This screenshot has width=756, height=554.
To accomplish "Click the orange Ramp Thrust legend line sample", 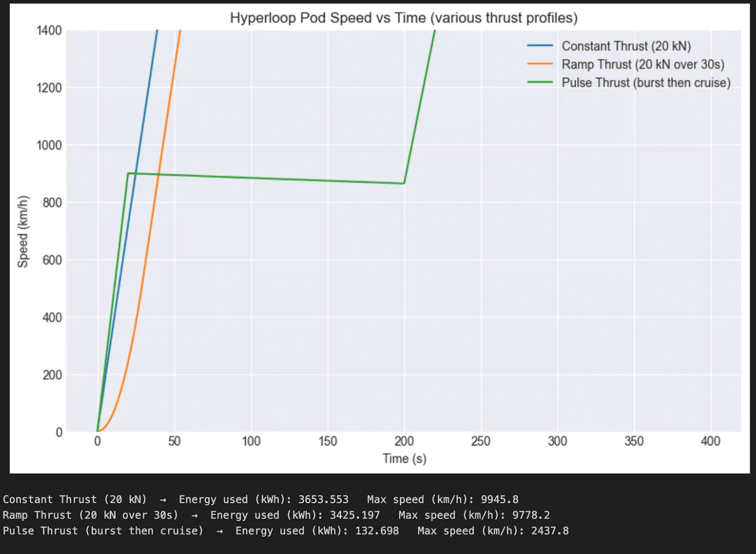I will coord(541,64).
